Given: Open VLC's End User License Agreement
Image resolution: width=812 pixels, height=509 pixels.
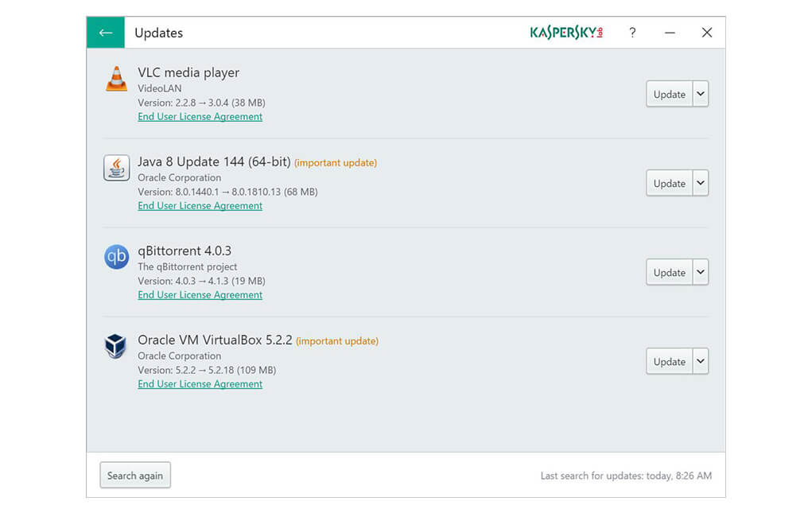Looking at the screenshot, I should (x=200, y=116).
